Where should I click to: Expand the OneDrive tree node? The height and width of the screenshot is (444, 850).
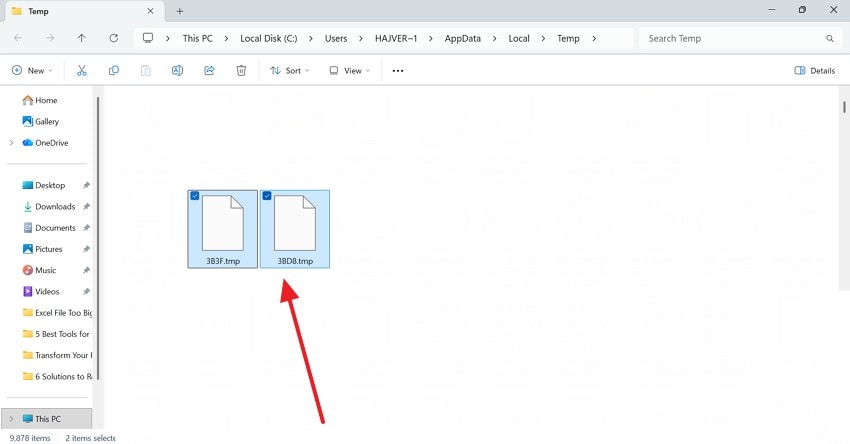(x=11, y=143)
